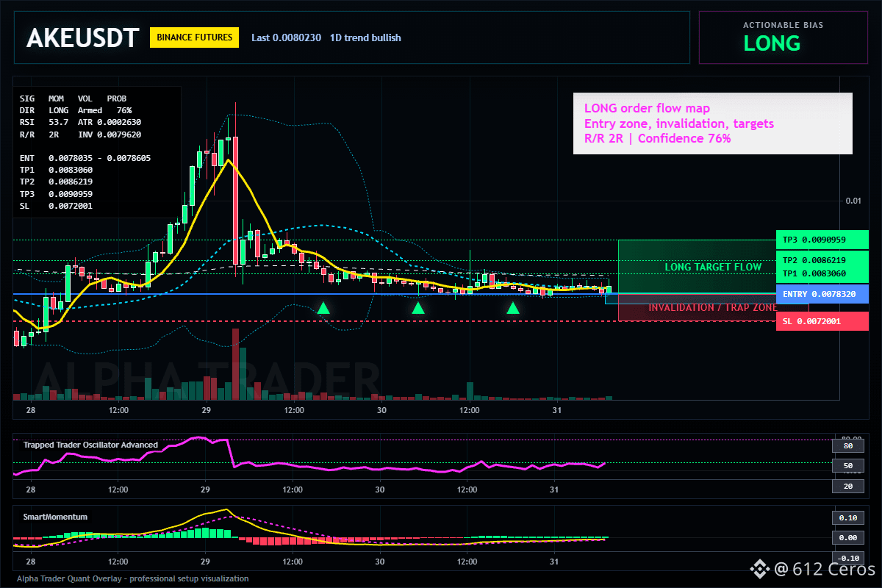Viewport: 882px width, 588px height.
Task: Click the TP1 0.0083060 green price tag
Action: 822,273
